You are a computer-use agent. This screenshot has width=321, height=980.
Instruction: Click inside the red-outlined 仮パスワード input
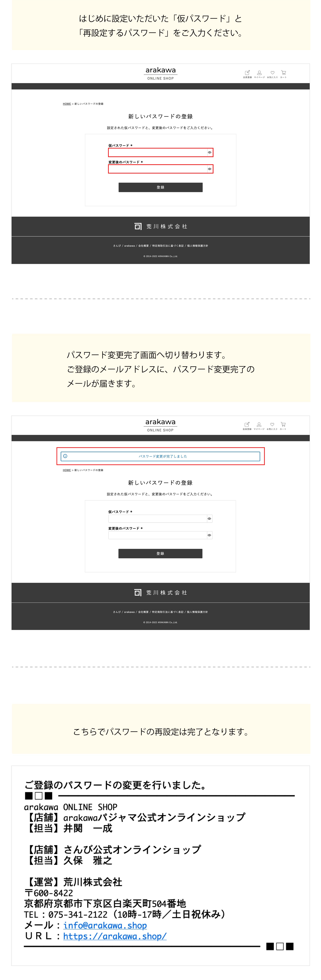pos(158,152)
